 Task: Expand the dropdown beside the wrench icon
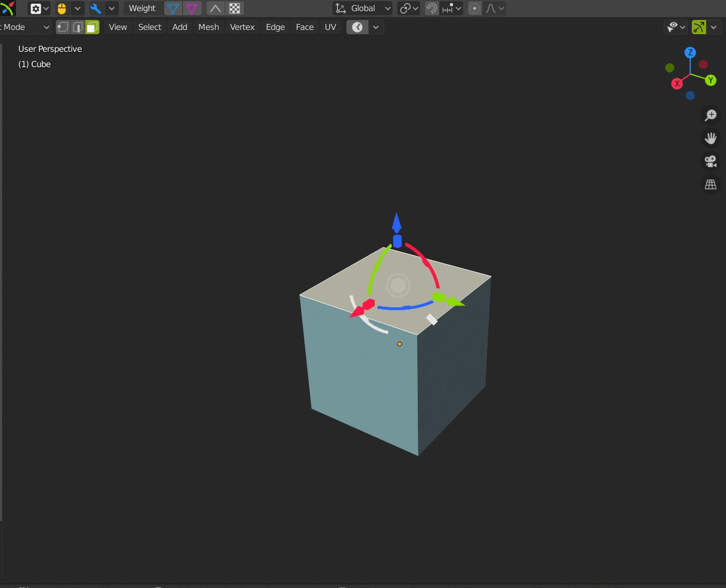[x=111, y=9]
